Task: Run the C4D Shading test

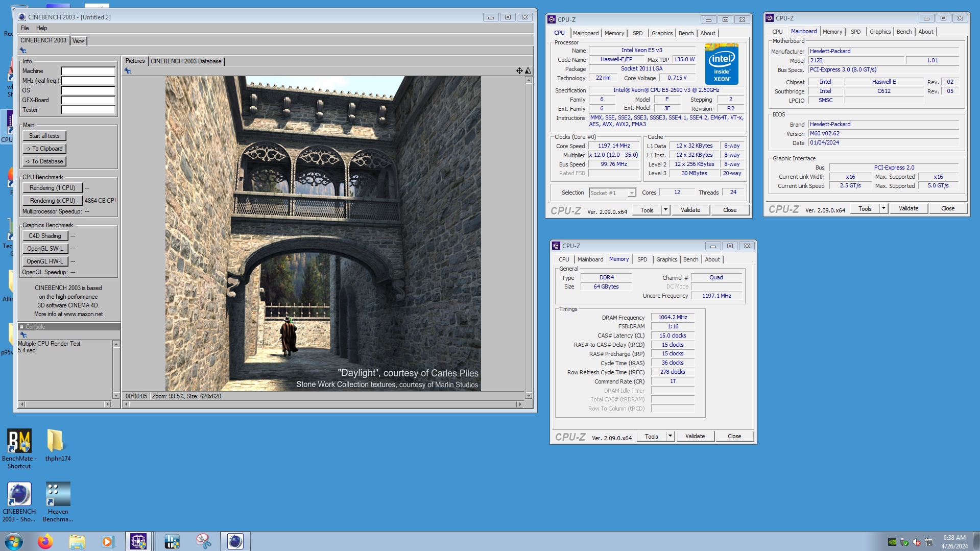Action: [45, 236]
